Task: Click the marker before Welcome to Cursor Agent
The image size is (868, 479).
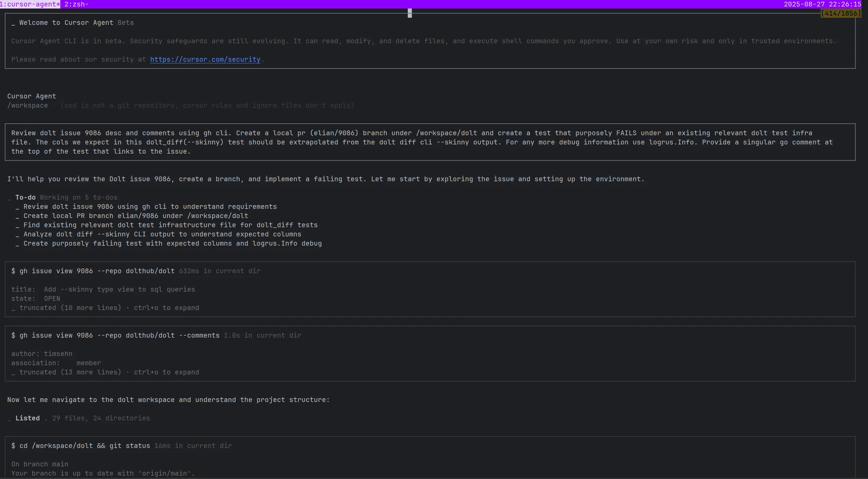Action: point(13,23)
